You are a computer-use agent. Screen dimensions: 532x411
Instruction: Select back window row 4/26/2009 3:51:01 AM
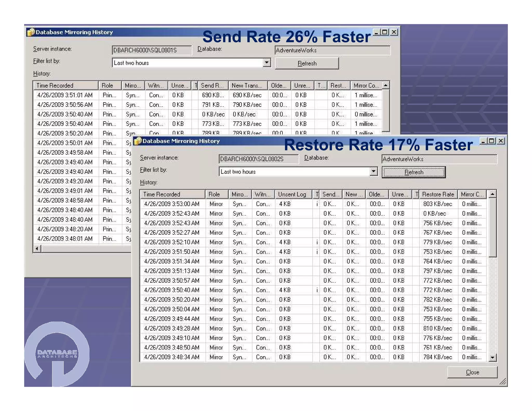[208, 95]
